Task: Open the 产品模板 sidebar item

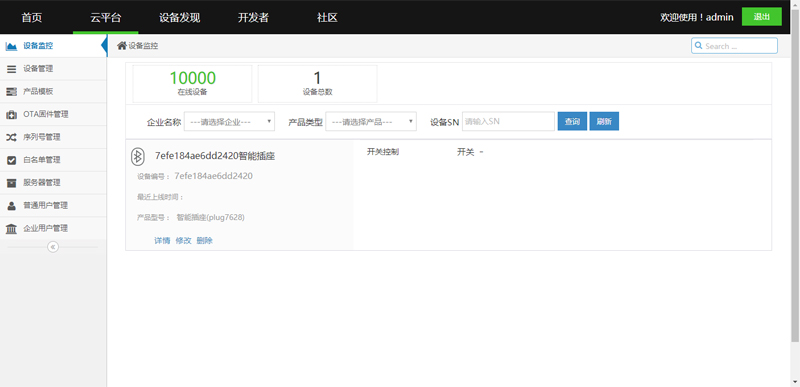Action: click(x=53, y=92)
